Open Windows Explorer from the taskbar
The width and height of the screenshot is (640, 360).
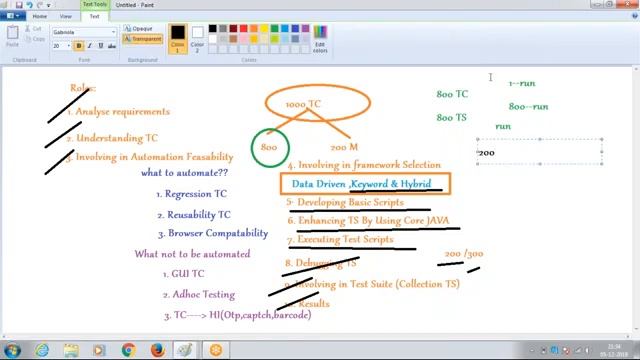click(71, 350)
